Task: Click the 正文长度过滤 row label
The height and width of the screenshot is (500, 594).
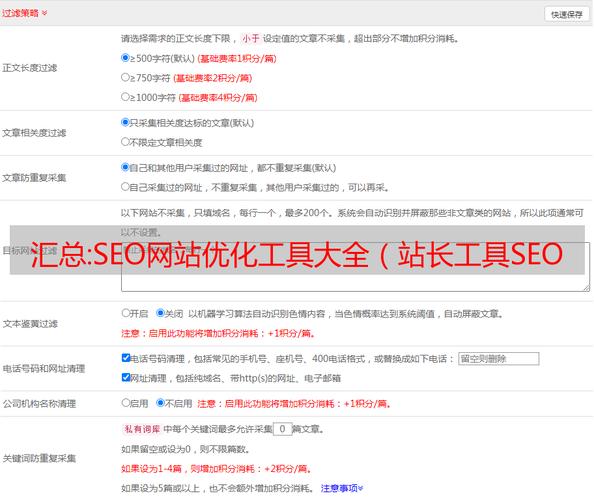Action: pos(30,68)
